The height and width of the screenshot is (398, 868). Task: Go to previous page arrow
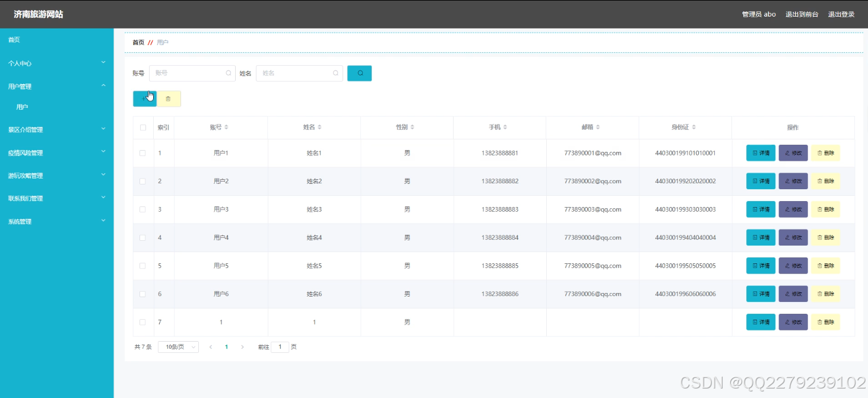click(x=211, y=347)
